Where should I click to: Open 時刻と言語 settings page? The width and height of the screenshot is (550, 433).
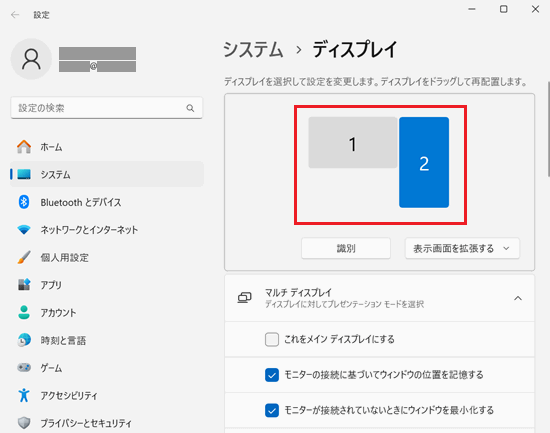coord(107,340)
